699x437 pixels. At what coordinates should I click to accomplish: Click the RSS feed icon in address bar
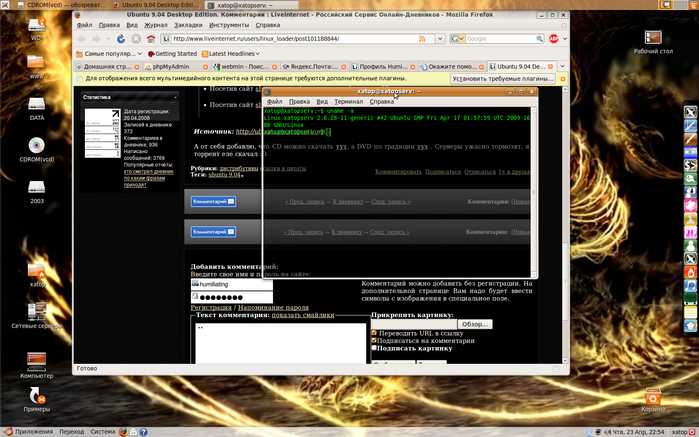pos(422,39)
